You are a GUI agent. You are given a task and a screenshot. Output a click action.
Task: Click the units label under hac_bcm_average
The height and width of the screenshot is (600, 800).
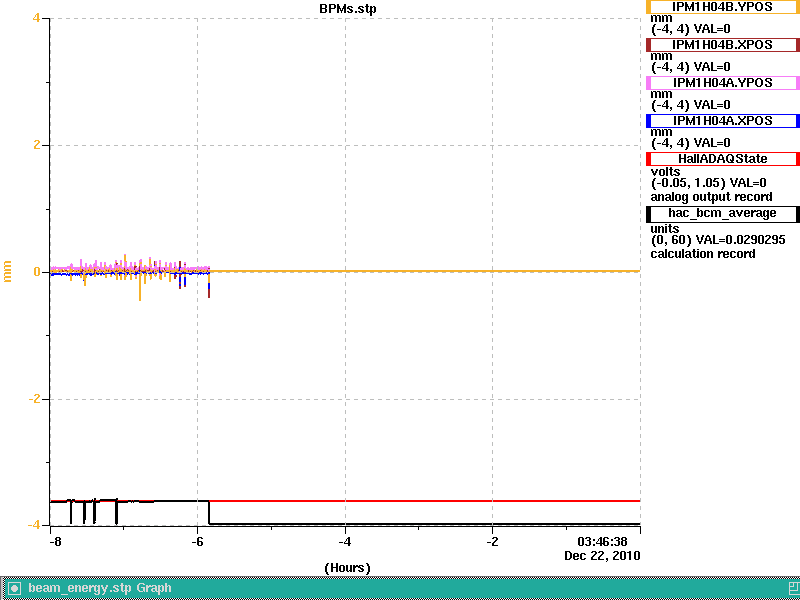pyautogui.click(x=665, y=228)
